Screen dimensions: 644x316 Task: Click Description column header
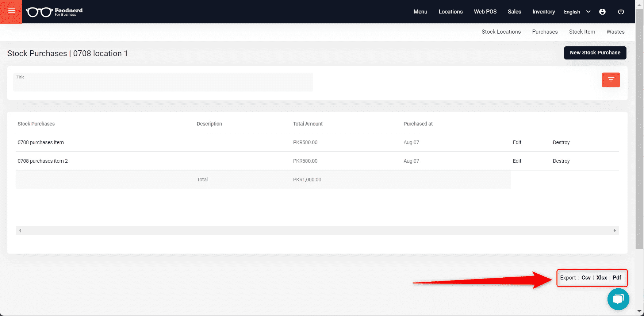click(209, 124)
